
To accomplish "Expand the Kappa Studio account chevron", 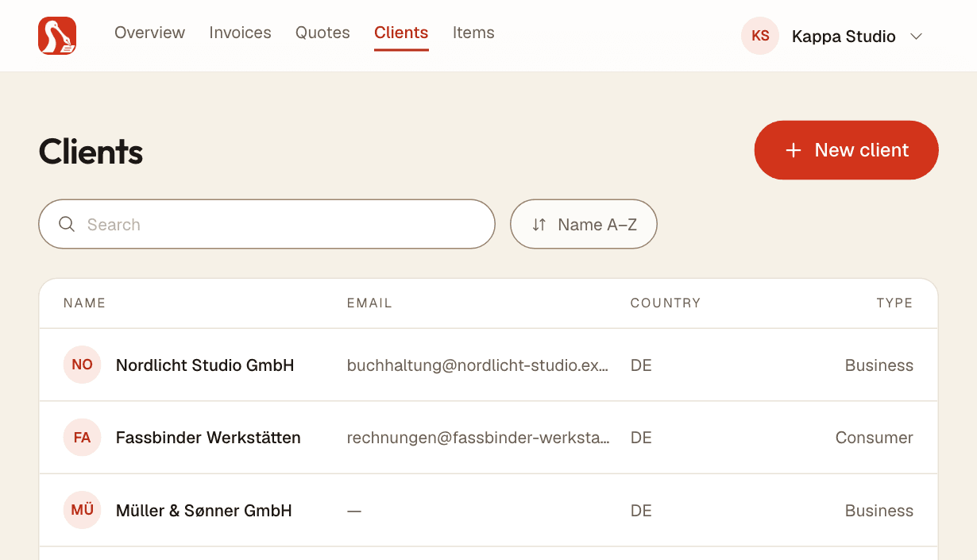I will [916, 37].
